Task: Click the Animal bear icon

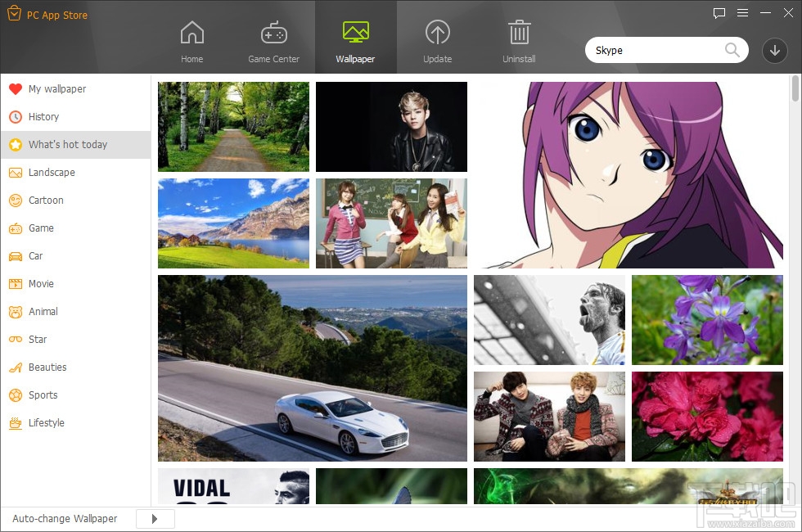Action: click(16, 312)
